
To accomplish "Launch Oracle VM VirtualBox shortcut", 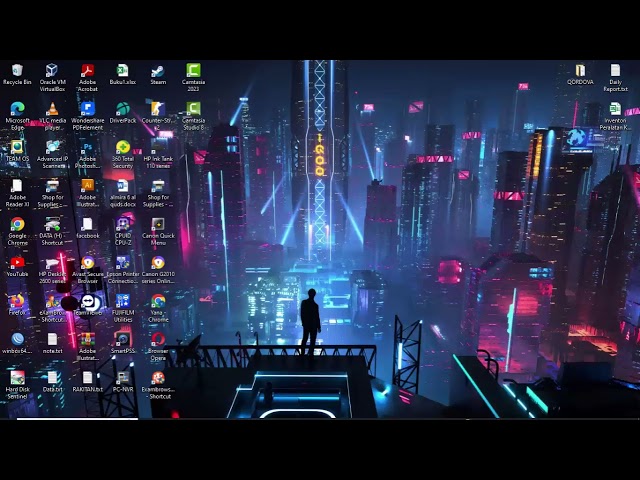I will coord(52,78).
